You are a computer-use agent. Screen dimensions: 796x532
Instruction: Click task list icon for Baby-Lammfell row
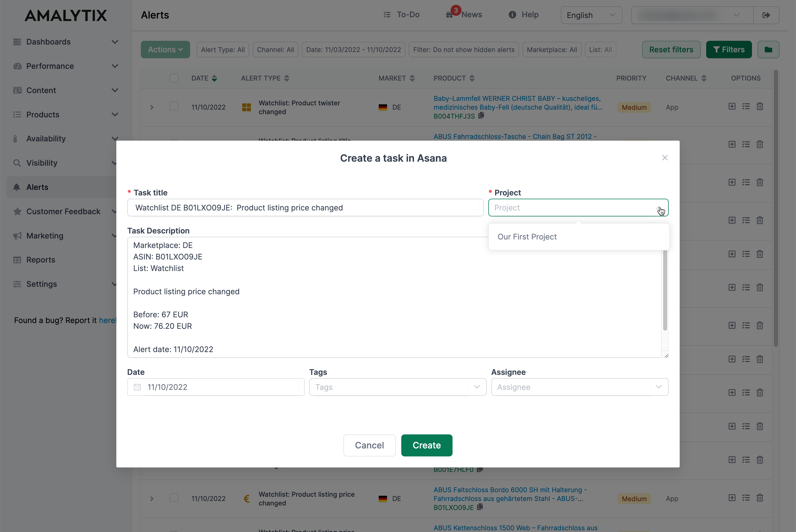(746, 106)
